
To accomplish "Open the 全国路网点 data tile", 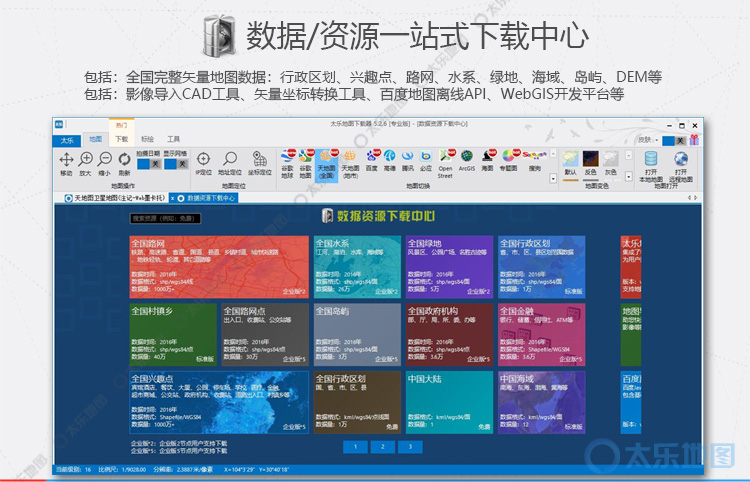I will (x=265, y=335).
